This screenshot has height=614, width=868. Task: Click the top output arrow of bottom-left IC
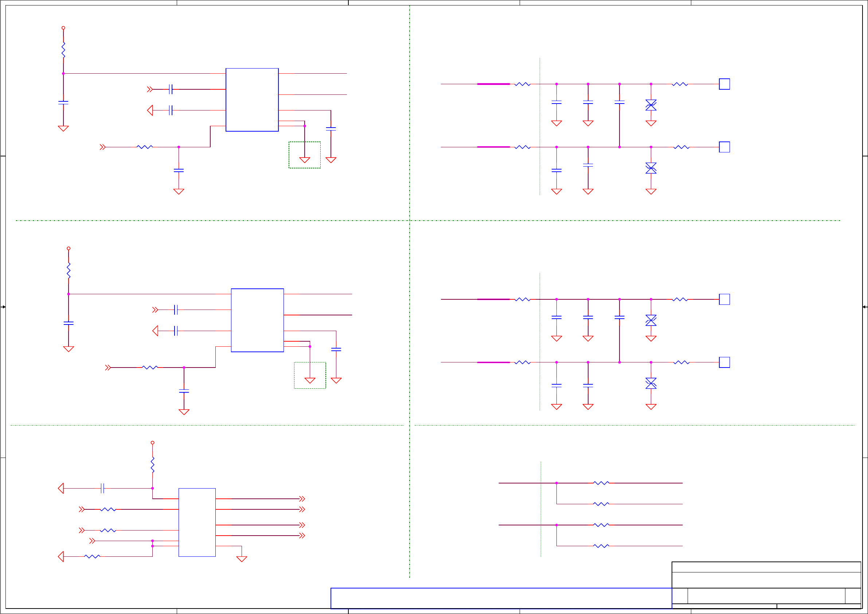coord(302,499)
